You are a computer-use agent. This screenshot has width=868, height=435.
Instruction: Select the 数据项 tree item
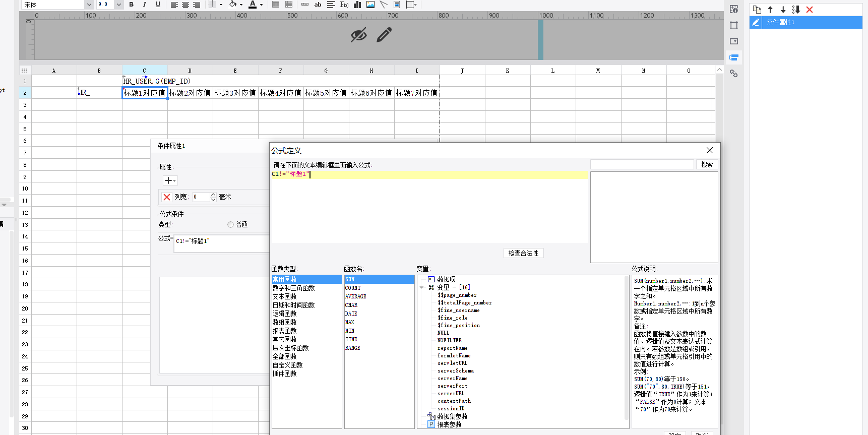tap(446, 279)
